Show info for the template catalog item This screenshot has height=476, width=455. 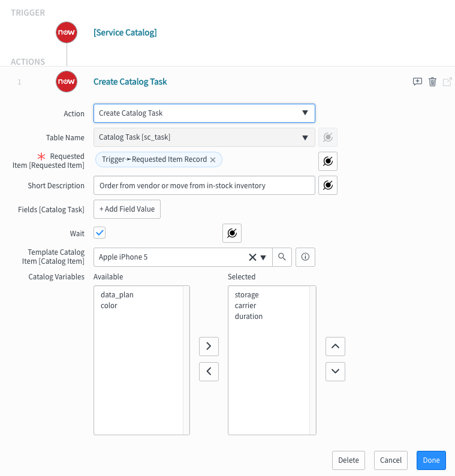(305, 257)
